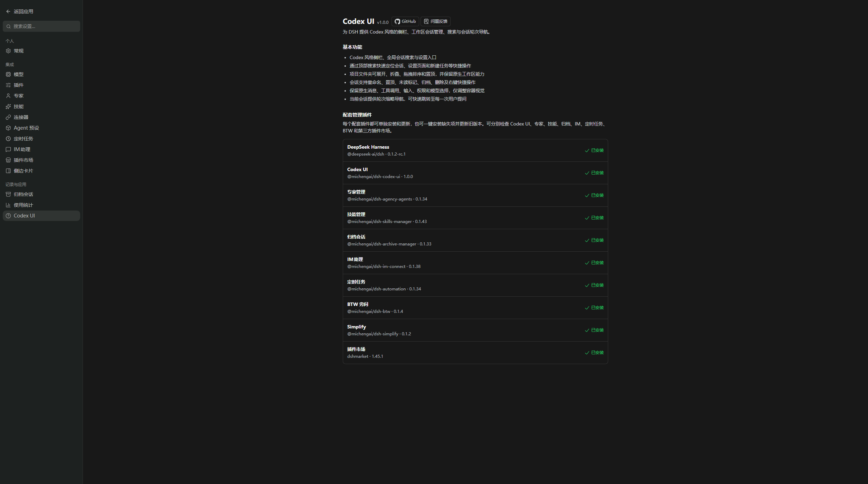This screenshot has height=484, width=868.
Task: Click the back arrow icon beside 返回应用
Action: pos(8,11)
